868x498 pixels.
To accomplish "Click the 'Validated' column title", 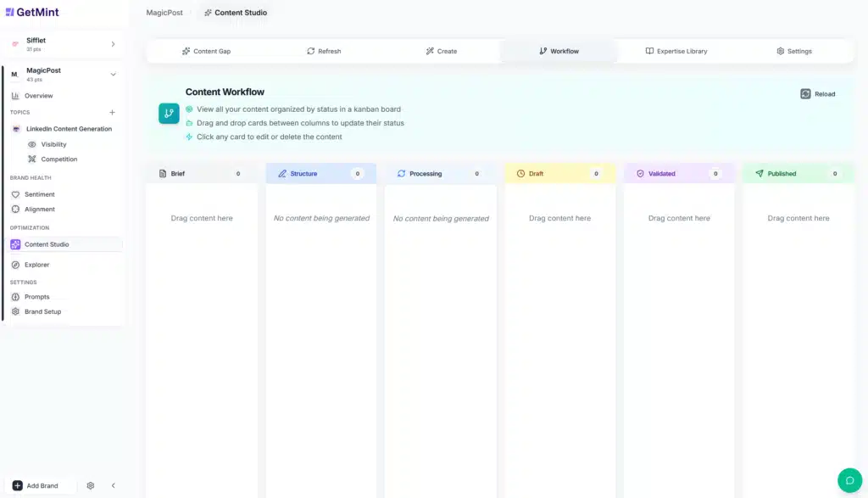I will click(x=662, y=173).
